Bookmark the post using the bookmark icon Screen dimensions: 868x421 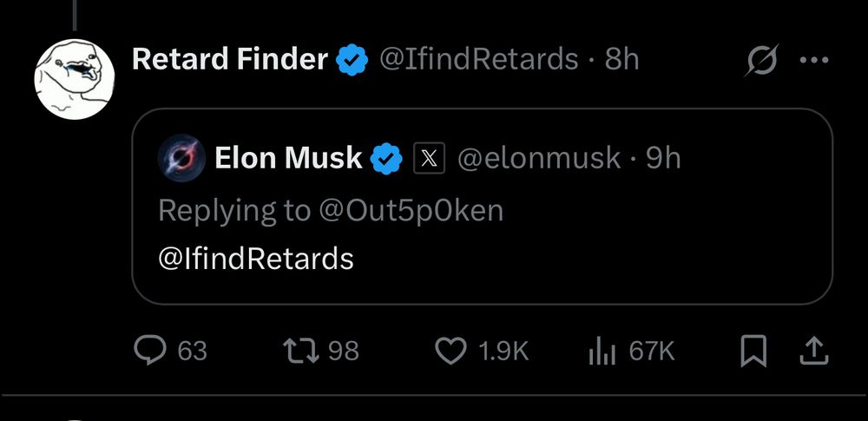click(754, 352)
